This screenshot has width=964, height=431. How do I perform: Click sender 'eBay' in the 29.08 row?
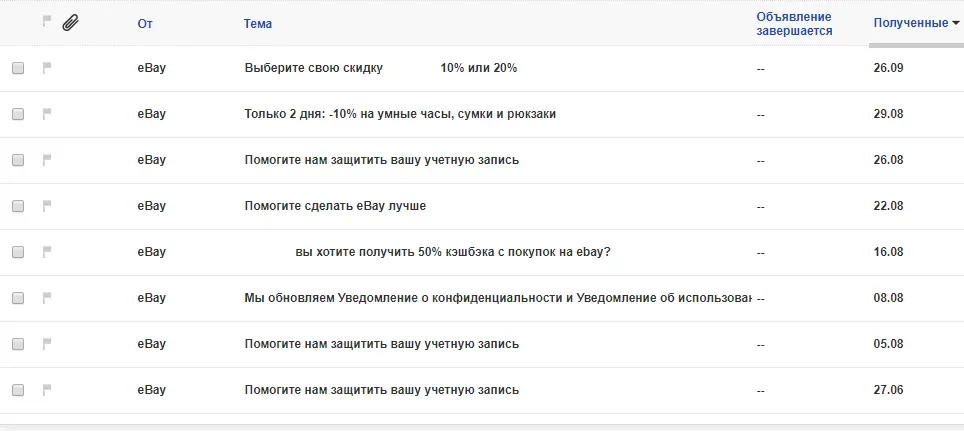pos(151,114)
